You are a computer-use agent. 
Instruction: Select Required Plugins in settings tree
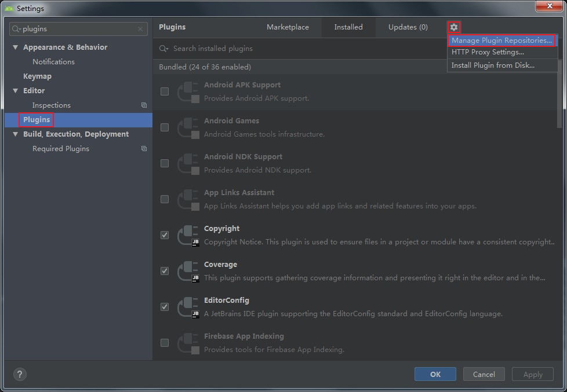61,148
